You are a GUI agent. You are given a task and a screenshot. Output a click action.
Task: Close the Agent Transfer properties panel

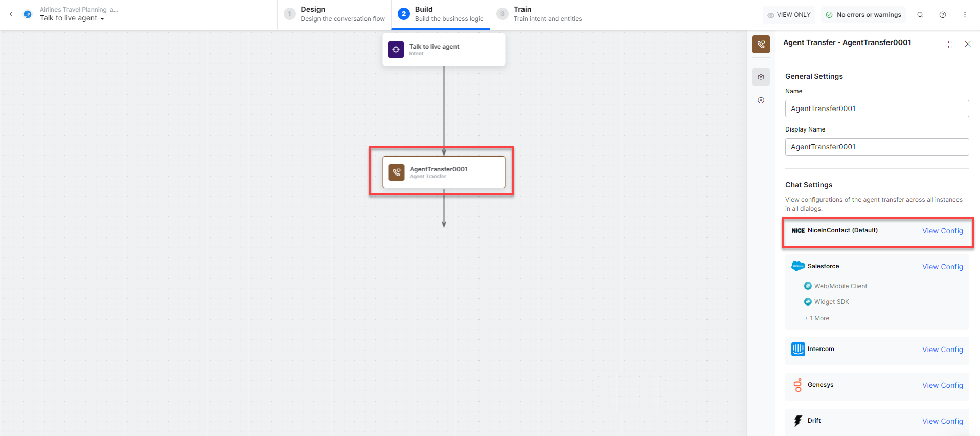click(967, 45)
